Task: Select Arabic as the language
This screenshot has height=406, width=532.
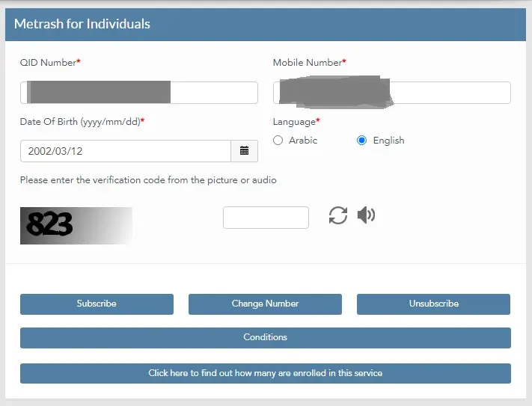Action: point(278,141)
